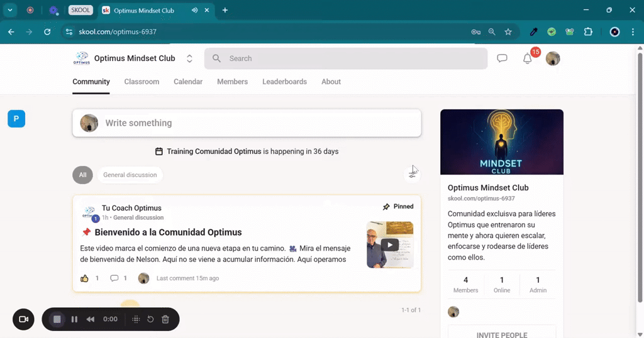Focus the Search field
The image size is (644, 338).
tap(346, 58)
